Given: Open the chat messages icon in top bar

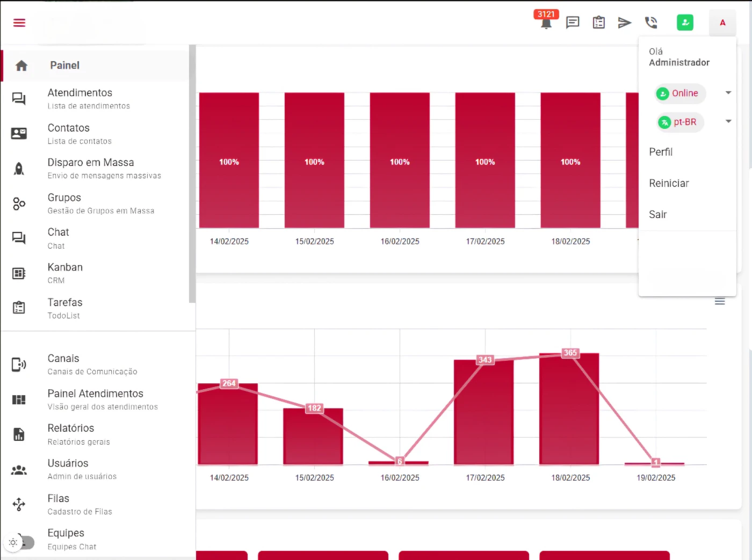Looking at the screenshot, I should pos(573,23).
